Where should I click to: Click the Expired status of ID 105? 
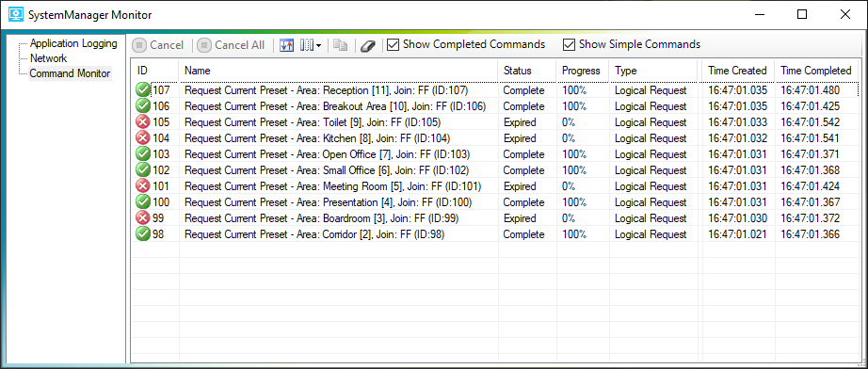coord(520,122)
